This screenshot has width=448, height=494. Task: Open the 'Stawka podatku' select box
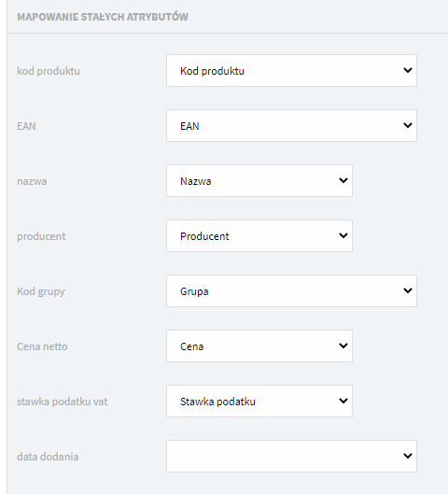(x=259, y=402)
